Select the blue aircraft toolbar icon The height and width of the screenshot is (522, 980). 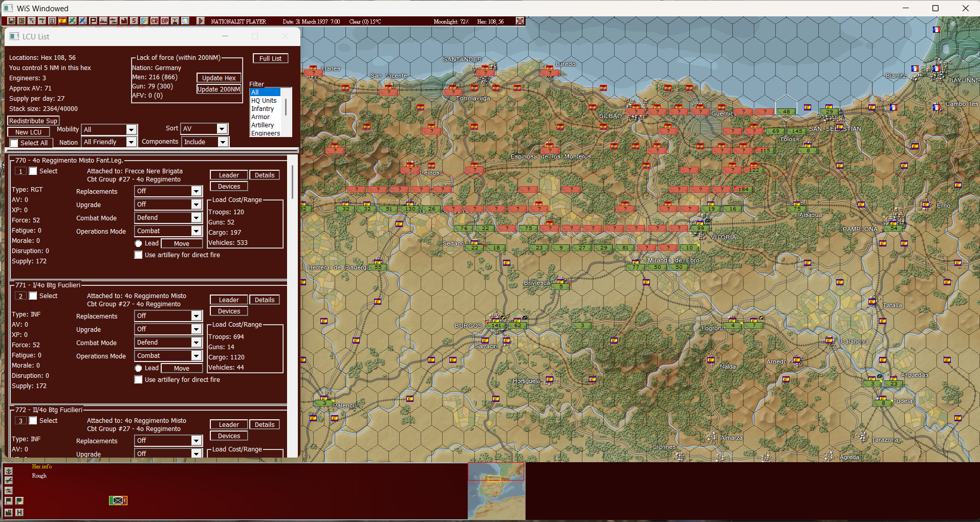click(83, 21)
